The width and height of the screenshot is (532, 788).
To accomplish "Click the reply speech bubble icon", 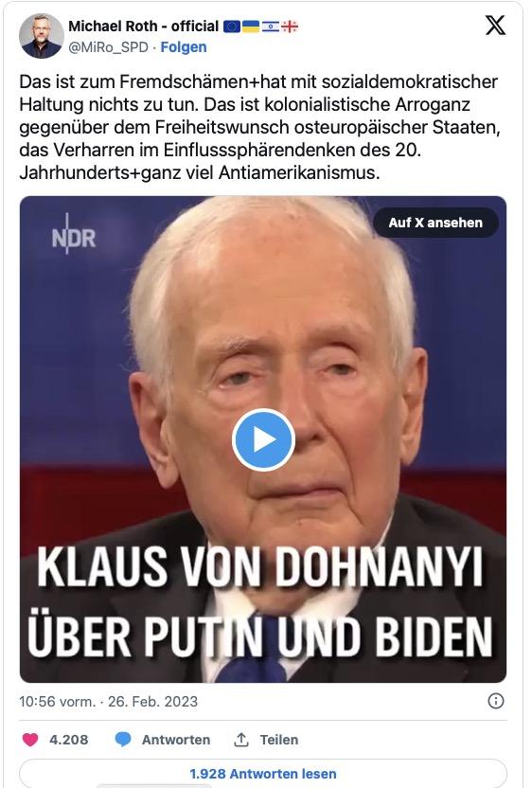I will tap(123, 740).
